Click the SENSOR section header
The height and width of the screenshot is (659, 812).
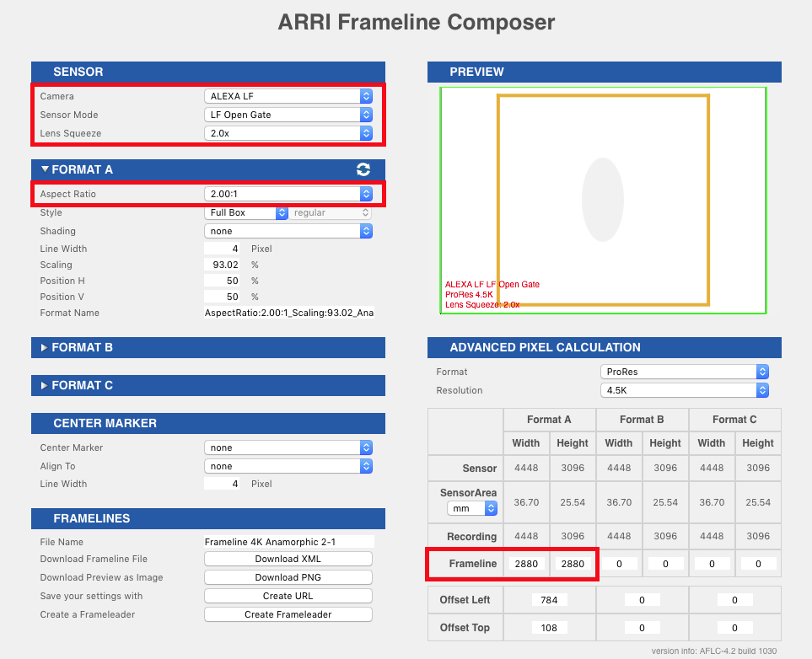click(208, 72)
